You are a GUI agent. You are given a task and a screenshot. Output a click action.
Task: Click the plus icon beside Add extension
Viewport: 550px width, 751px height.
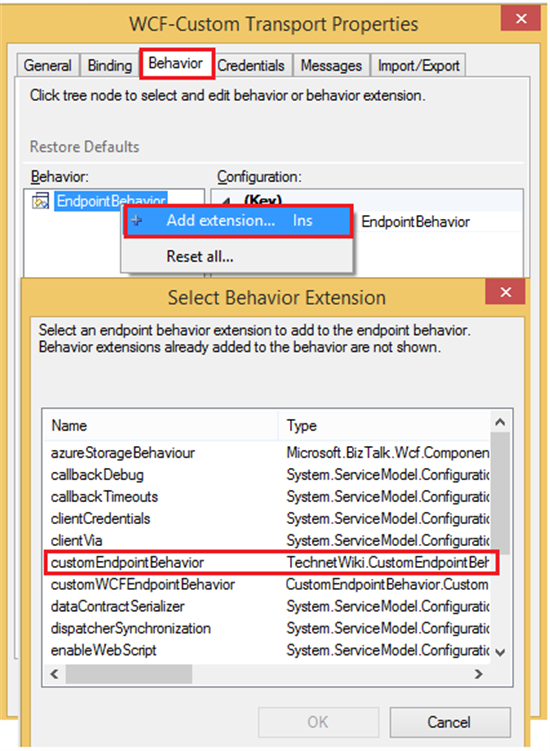click(138, 220)
